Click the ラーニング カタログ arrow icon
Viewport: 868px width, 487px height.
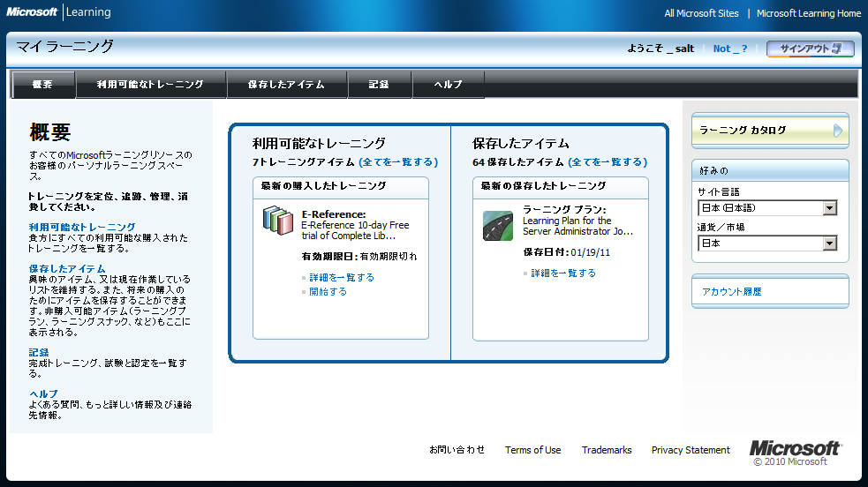[x=837, y=131]
